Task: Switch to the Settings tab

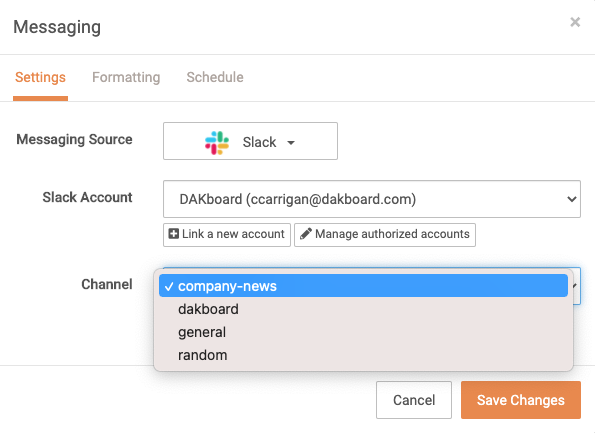Action: pos(40,77)
